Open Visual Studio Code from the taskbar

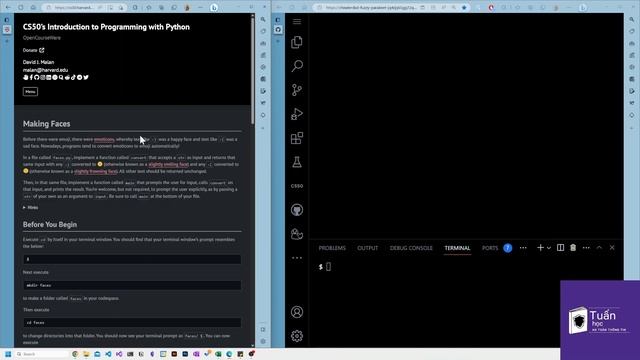(x=108, y=354)
